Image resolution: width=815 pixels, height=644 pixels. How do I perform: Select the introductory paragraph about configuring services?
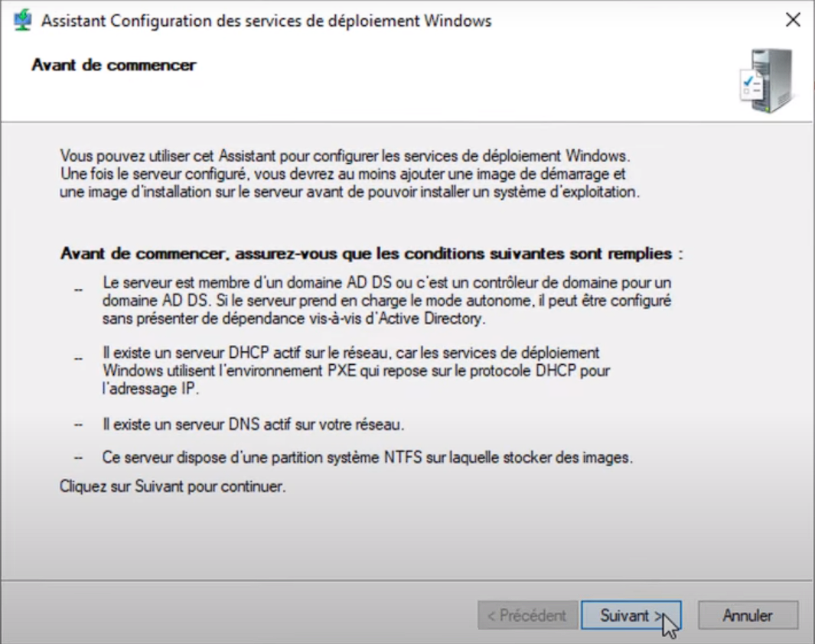(350, 174)
